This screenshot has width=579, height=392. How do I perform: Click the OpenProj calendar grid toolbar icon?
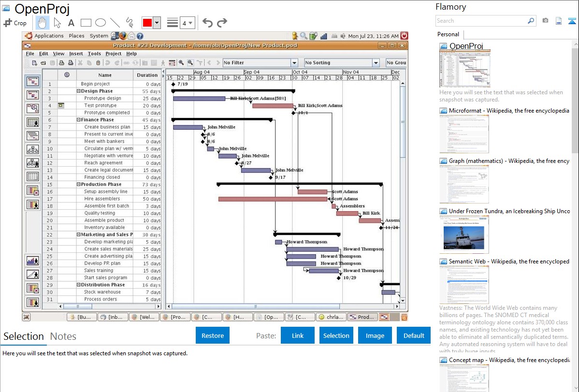click(172, 63)
